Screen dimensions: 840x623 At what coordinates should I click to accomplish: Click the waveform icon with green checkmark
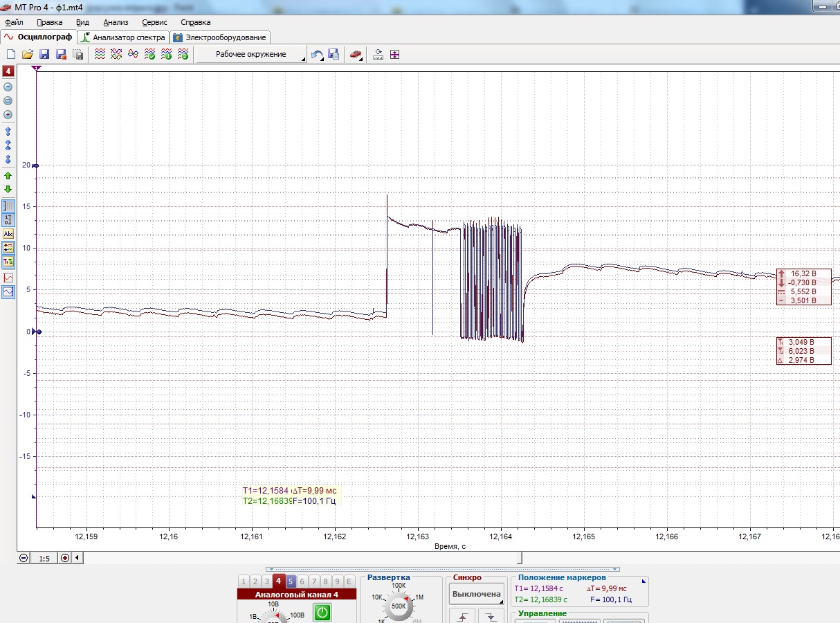[149, 54]
